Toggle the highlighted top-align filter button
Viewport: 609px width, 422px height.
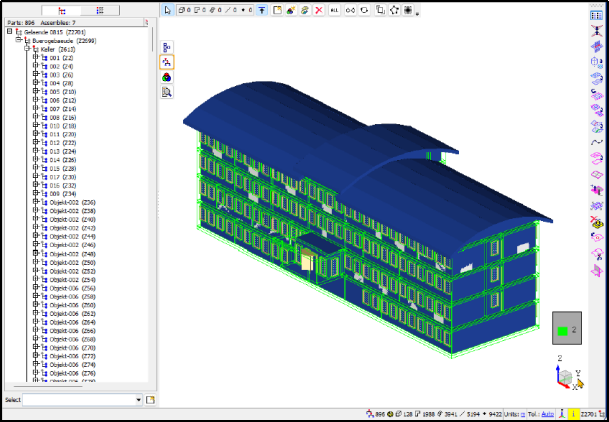click(262, 9)
